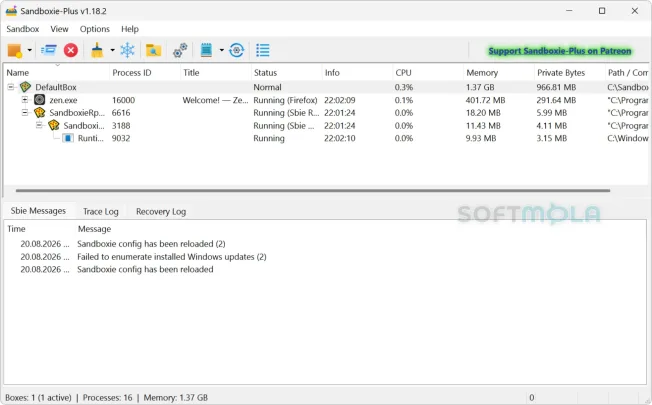Click the snowflake freeze icon

(x=127, y=50)
